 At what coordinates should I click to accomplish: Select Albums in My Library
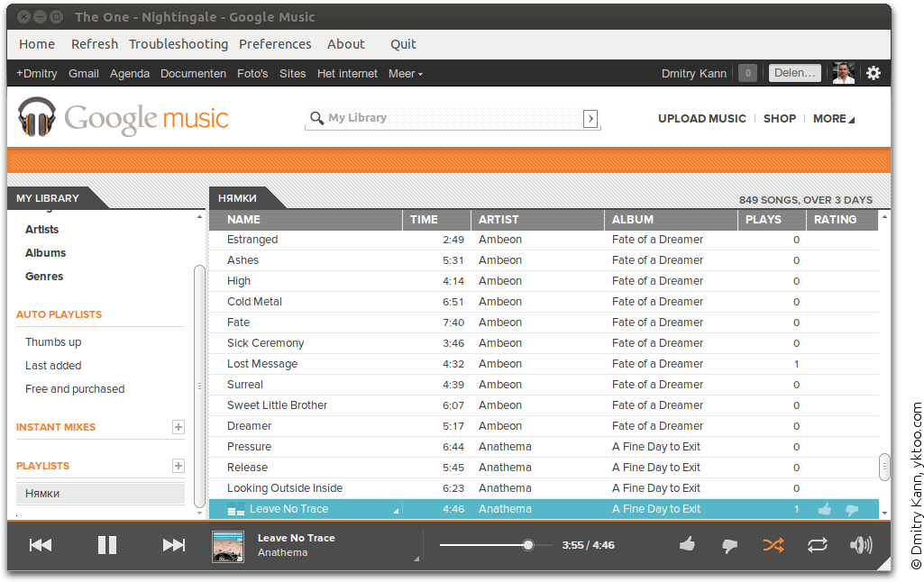[45, 253]
